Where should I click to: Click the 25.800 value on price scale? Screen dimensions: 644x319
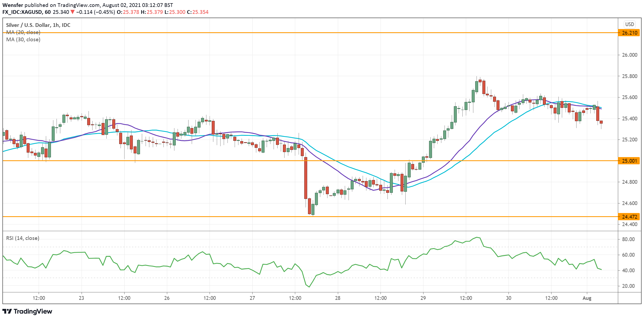(629, 76)
